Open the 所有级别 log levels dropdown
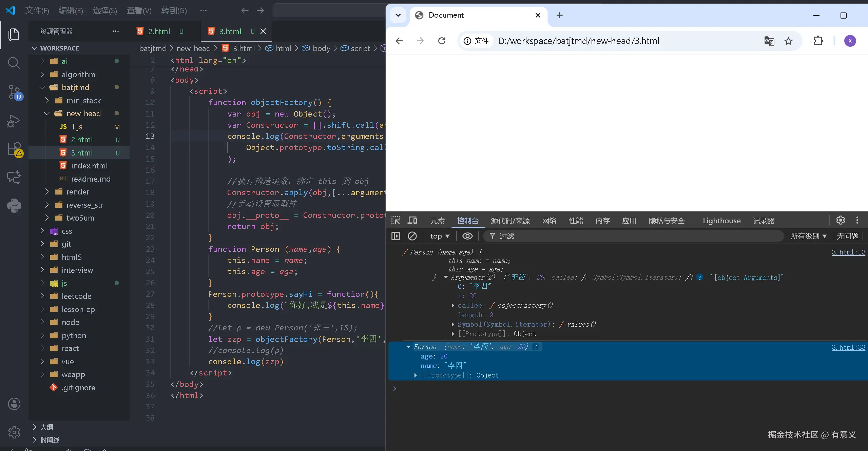The width and height of the screenshot is (868, 451). 808,236
